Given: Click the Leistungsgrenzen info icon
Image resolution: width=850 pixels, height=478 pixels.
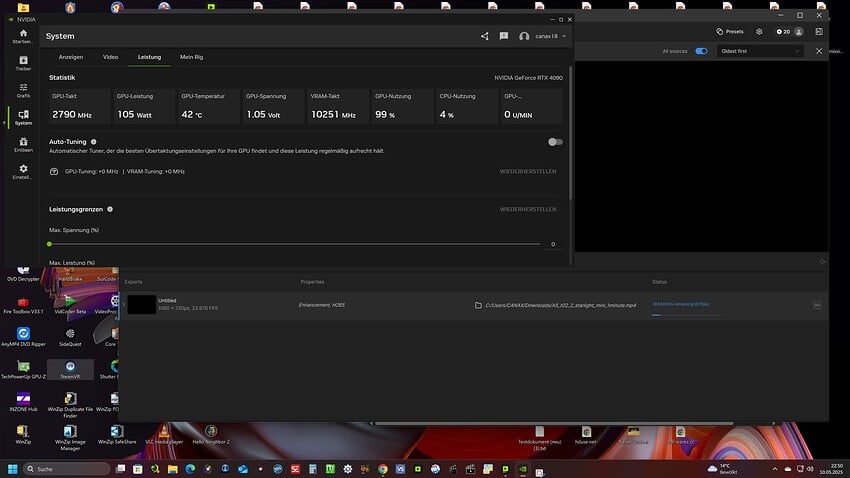Looking at the screenshot, I should pyautogui.click(x=110, y=209).
